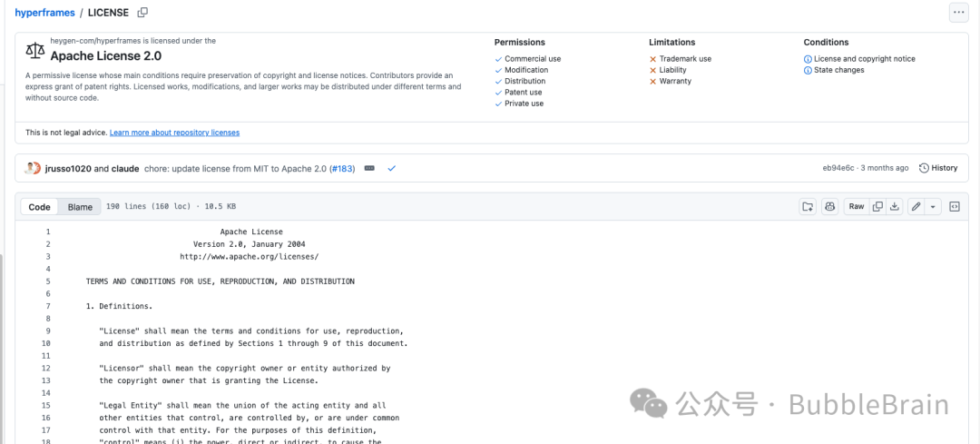Image resolution: width=980 pixels, height=444 pixels.
Task: Click the Private use checkmark icon
Action: 498,104
